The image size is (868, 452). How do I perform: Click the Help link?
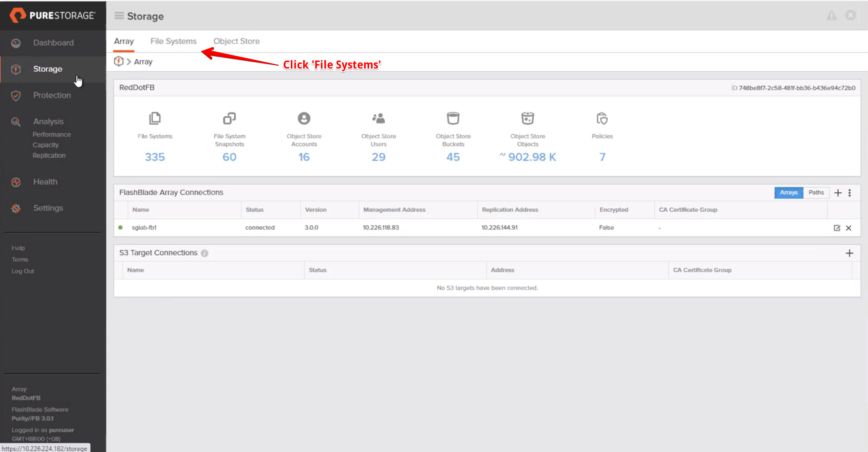(x=18, y=248)
